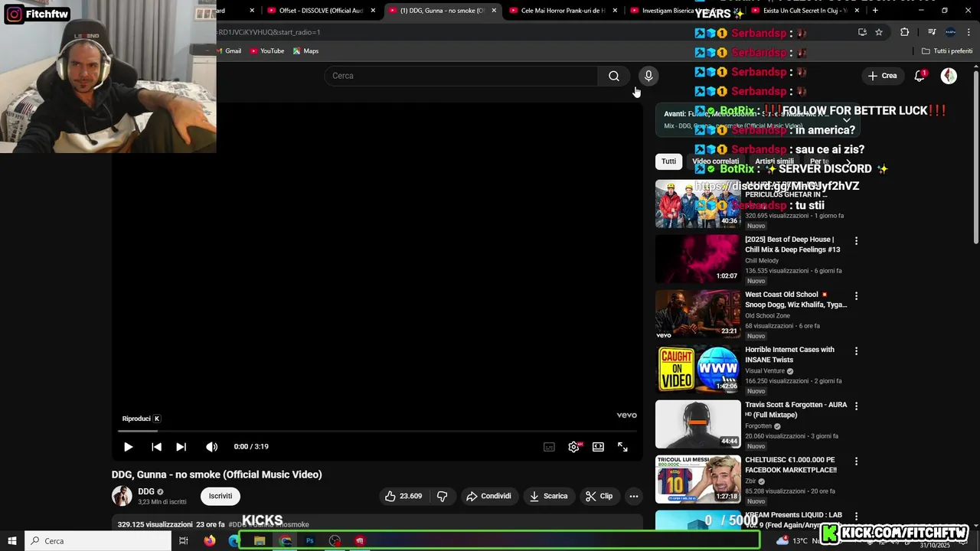980x551 pixels.
Task: Open options for Best of Deep House
Action: pos(856,241)
